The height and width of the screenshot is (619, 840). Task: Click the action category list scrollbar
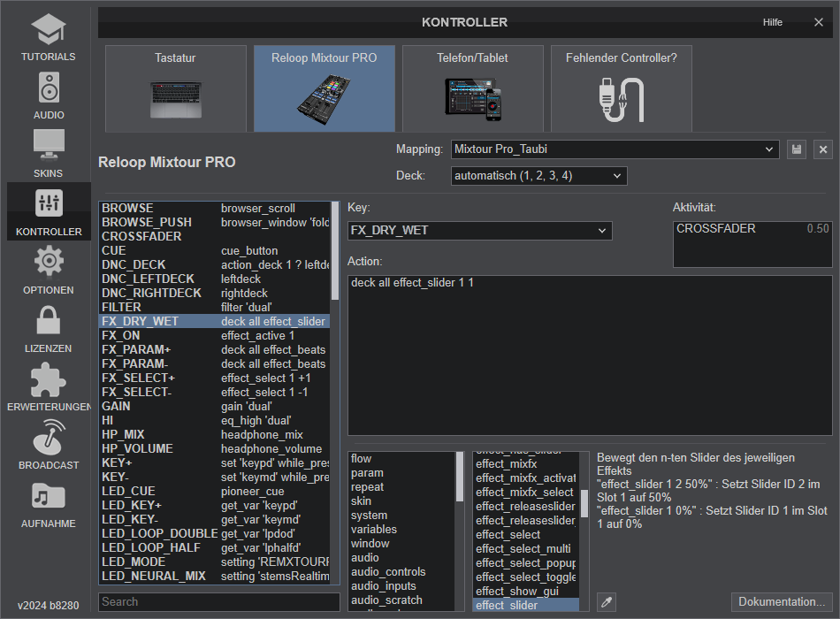pos(460,477)
